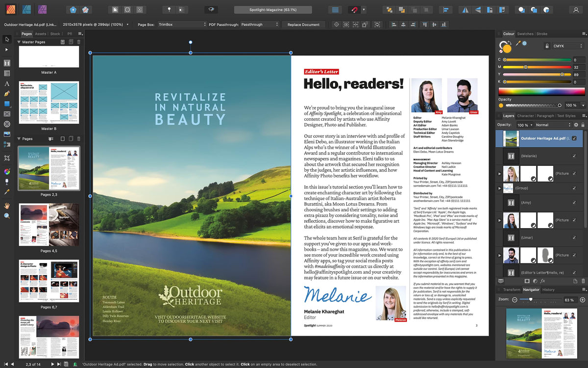Screen dimensions: 588x368
Task: Click the layer effects fx icon
Action: pos(542,281)
